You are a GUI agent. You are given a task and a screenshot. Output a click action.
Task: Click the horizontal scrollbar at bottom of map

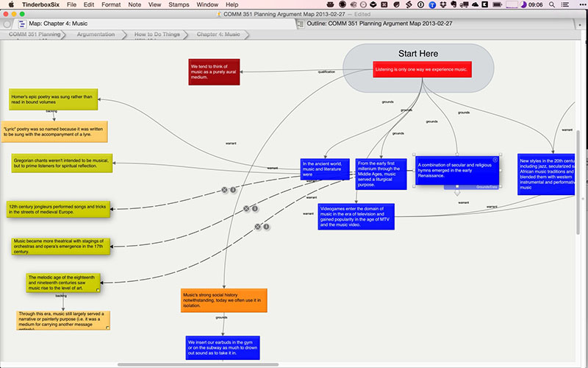click(x=198, y=364)
